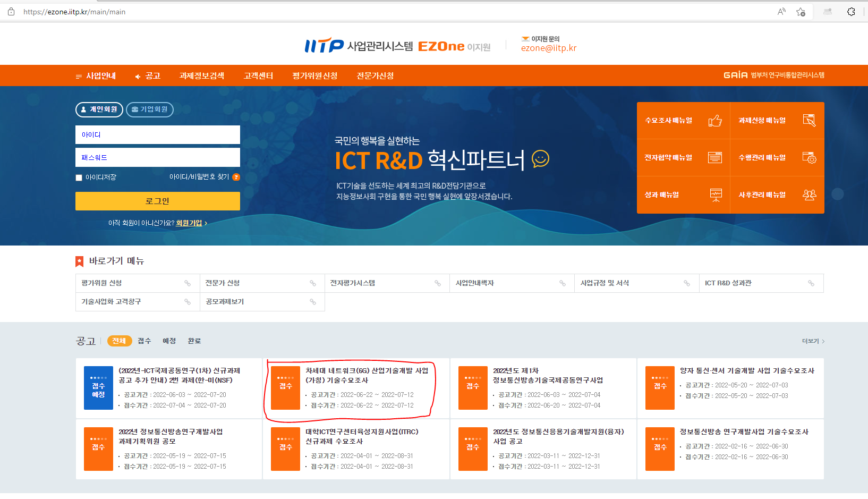The height and width of the screenshot is (499, 868).
Task: Open 정보통신방송 연구개발사업 기술수요조사 notice
Action: tap(744, 432)
